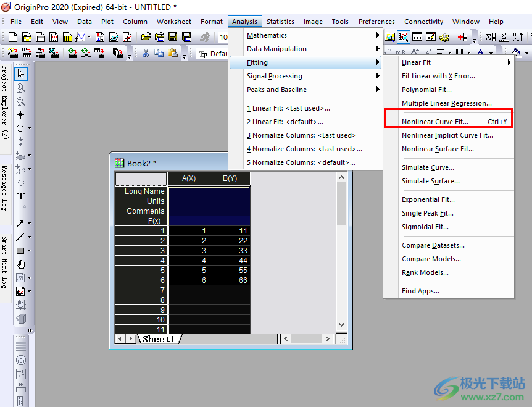Expand the Data Reader tool options arrow
This screenshot has height=407, width=532.
pos(29,128)
